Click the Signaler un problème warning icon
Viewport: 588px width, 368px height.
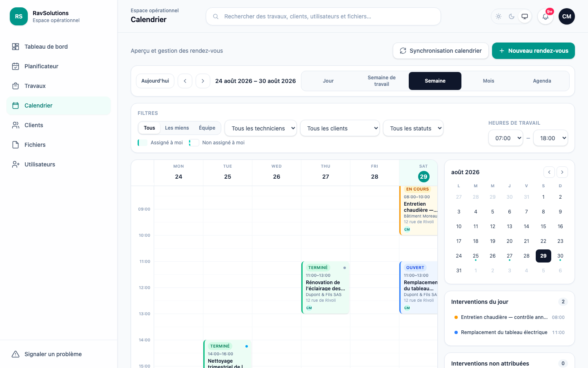point(16,354)
